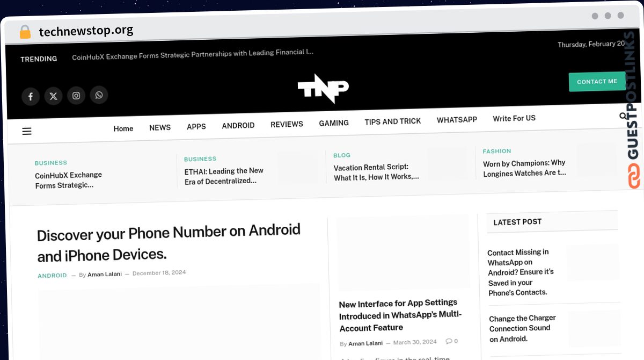Click the padlock icon in address bar
644x360 pixels.
(25, 32)
